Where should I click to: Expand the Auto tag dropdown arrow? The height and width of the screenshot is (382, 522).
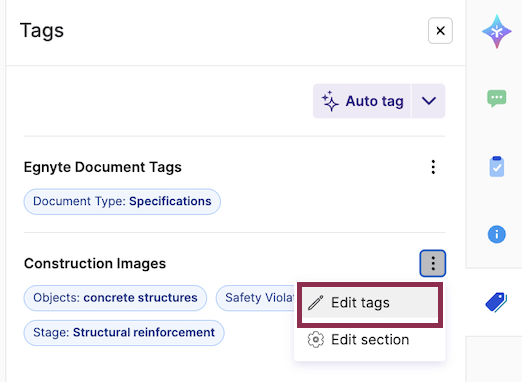point(429,101)
